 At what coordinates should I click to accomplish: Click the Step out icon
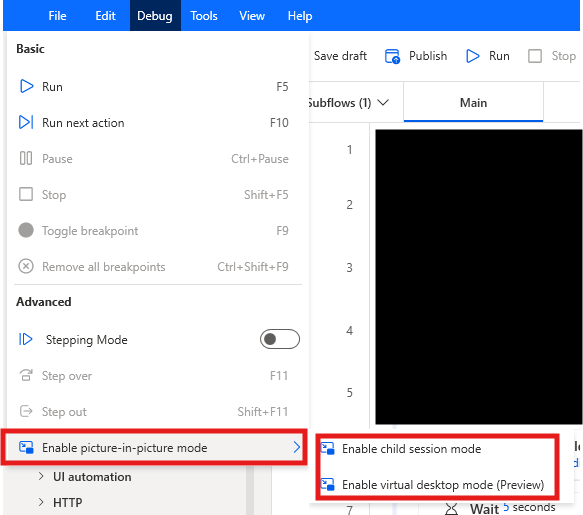click(x=26, y=411)
